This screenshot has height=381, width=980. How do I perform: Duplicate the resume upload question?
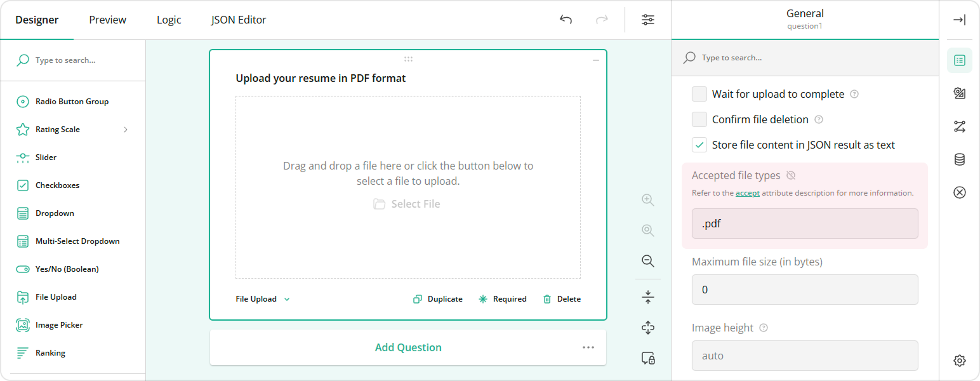[x=437, y=298]
